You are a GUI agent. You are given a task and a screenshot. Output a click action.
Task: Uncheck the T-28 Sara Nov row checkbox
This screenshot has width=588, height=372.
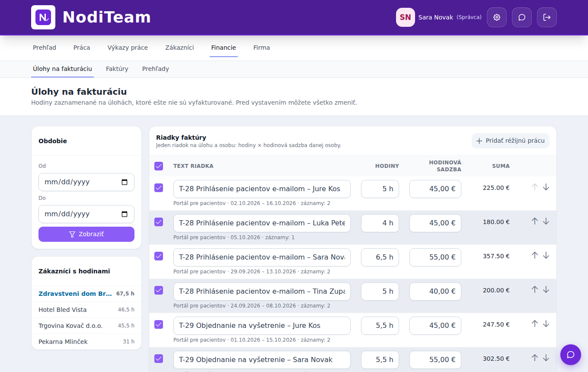159,256
